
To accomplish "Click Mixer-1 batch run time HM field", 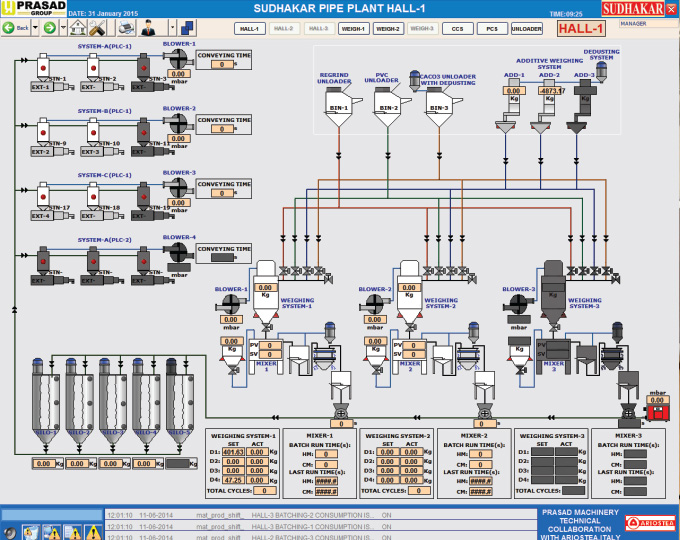I will click(x=326, y=454).
